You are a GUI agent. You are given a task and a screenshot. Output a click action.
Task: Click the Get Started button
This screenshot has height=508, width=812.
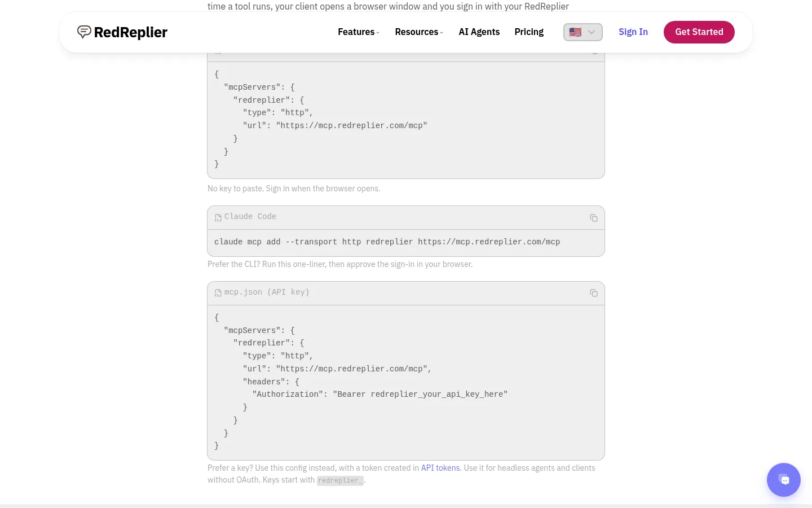tap(699, 32)
